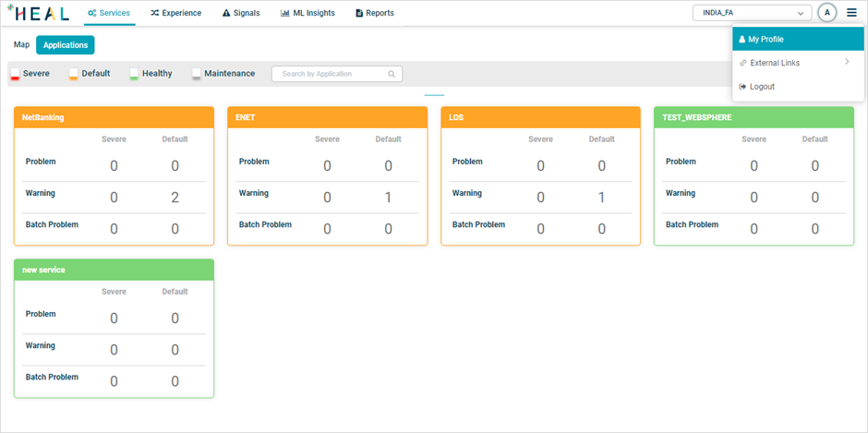The height and width of the screenshot is (433, 868).
Task: Open the INDIA_FA account dropdown
Action: 752,13
